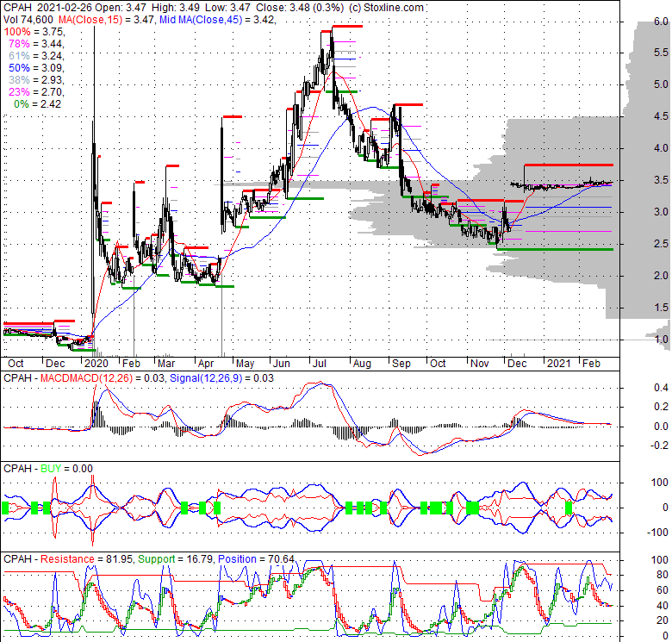Click the 1.5 price axis label
Viewport: 672px width, 642px height.
click(x=661, y=308)
